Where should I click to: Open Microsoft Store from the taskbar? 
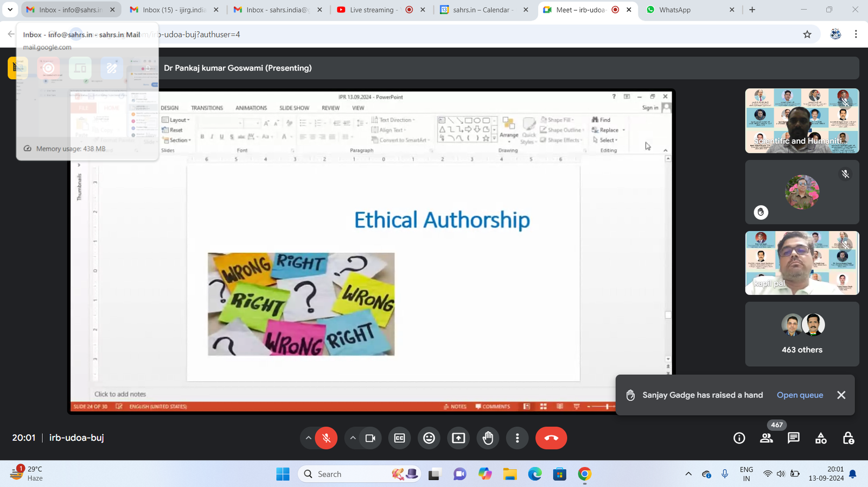[x=560, y=474]
